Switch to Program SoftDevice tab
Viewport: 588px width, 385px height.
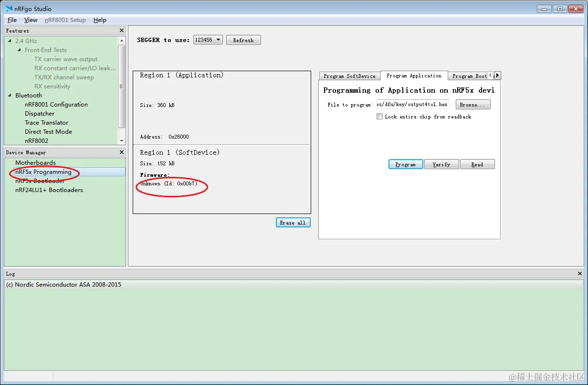click(x=349, y=76)
